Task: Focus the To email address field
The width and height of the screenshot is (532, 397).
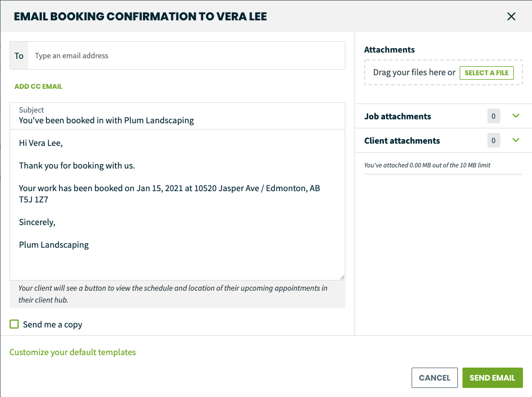Action: point(187,55)
